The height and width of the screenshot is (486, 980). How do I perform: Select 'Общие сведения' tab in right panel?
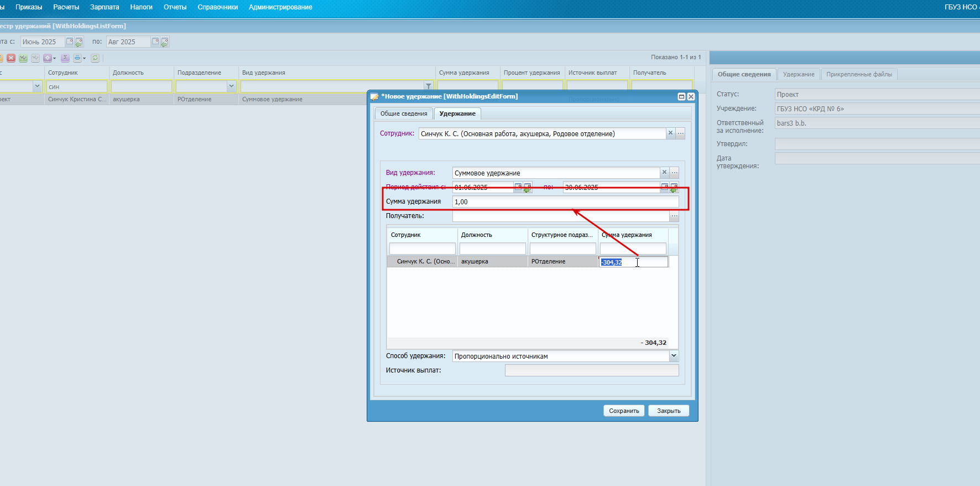coord(744,74)
